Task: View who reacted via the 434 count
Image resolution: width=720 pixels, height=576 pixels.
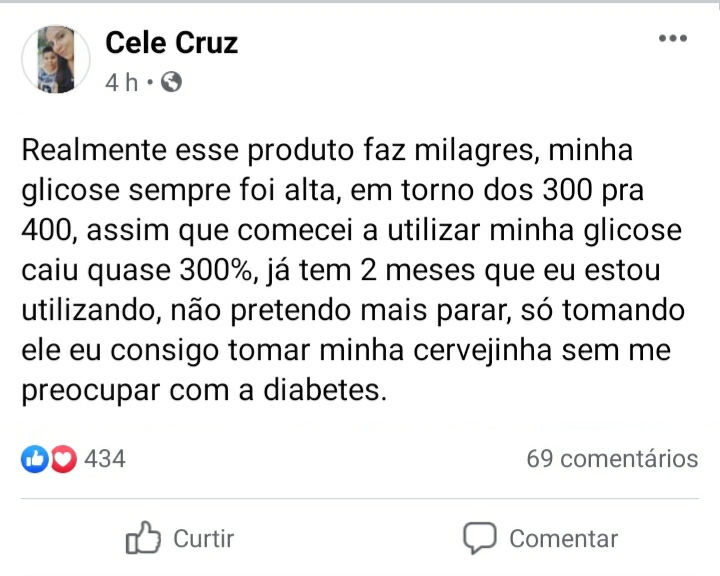Action: 105,459
